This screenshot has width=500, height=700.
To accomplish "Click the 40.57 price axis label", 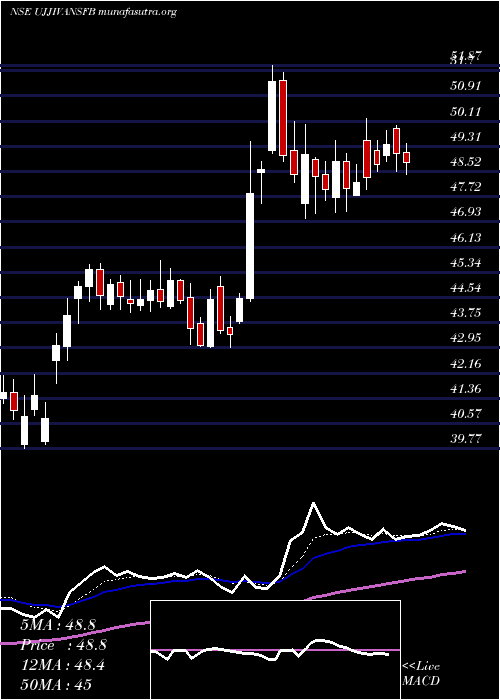I will coord(466,413).
